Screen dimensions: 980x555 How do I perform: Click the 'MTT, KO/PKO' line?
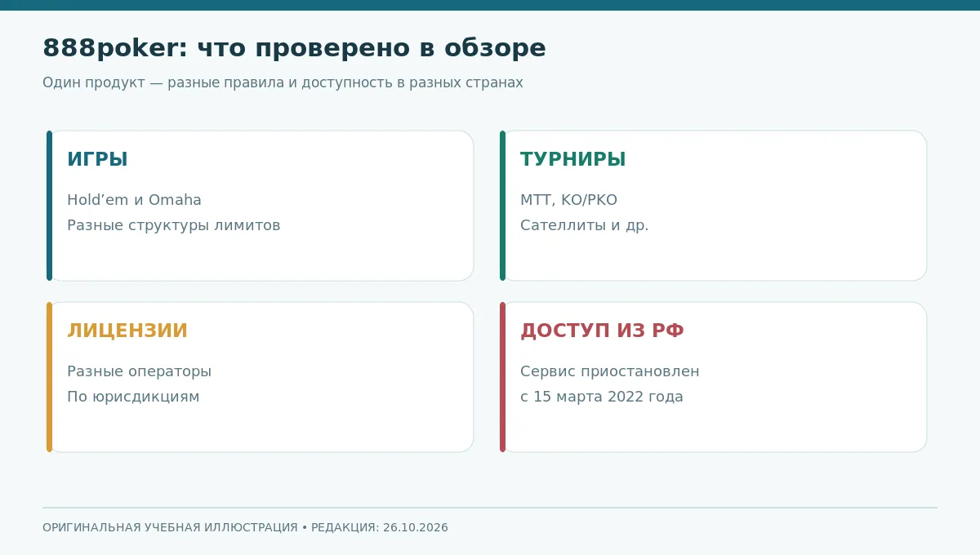(568, 201)
